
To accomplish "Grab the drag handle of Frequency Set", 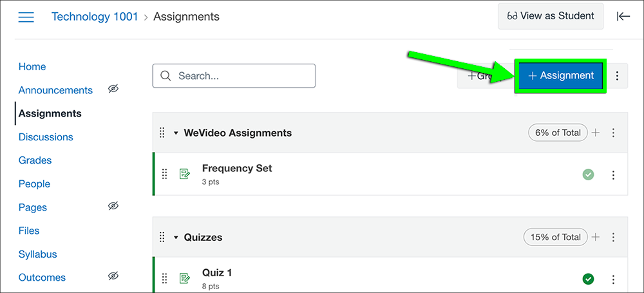I will coord(165,175).
